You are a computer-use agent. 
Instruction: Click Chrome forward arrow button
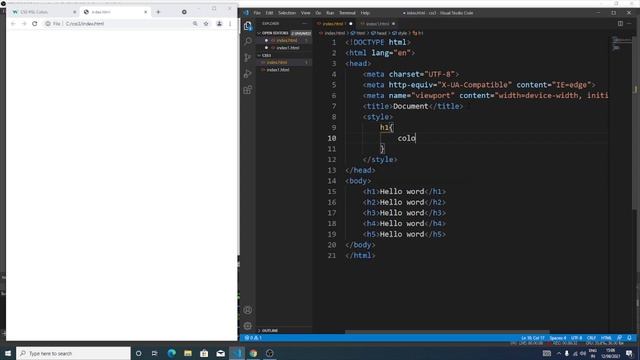[24, 24]
